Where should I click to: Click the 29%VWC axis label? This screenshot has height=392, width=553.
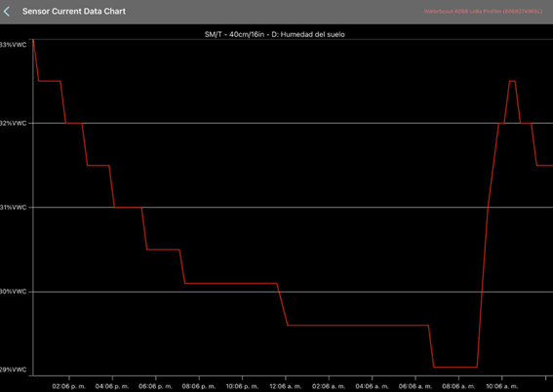[13, 370]
